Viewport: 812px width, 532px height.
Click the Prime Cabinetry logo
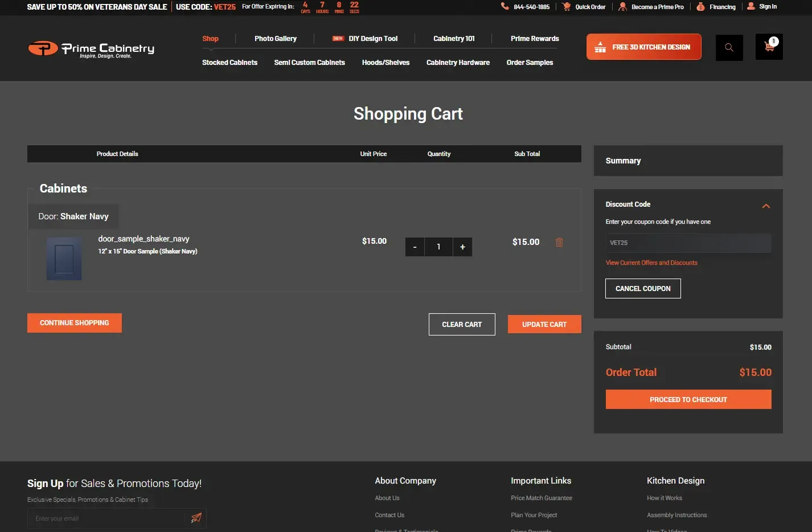pyautogui.click(x=91, y=49)
